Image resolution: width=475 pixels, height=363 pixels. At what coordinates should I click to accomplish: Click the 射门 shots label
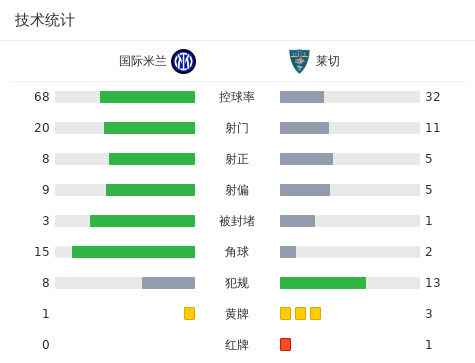[237, 128]
